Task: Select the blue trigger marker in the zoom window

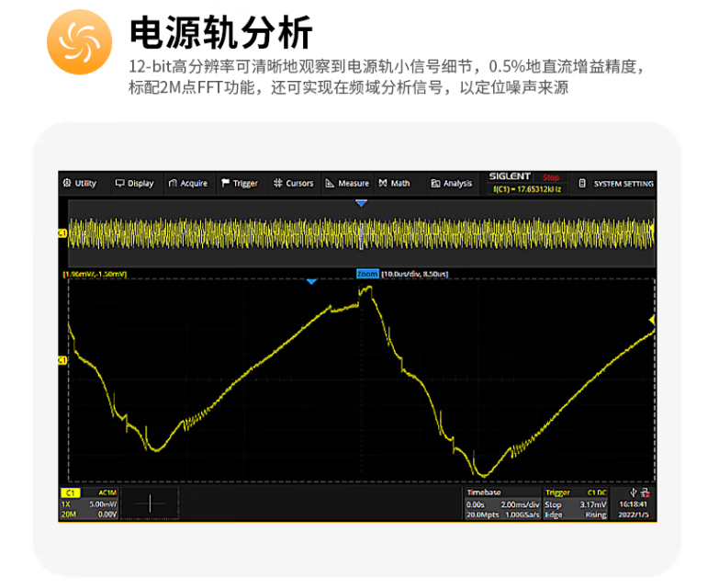Action: [x=311, y=282]
